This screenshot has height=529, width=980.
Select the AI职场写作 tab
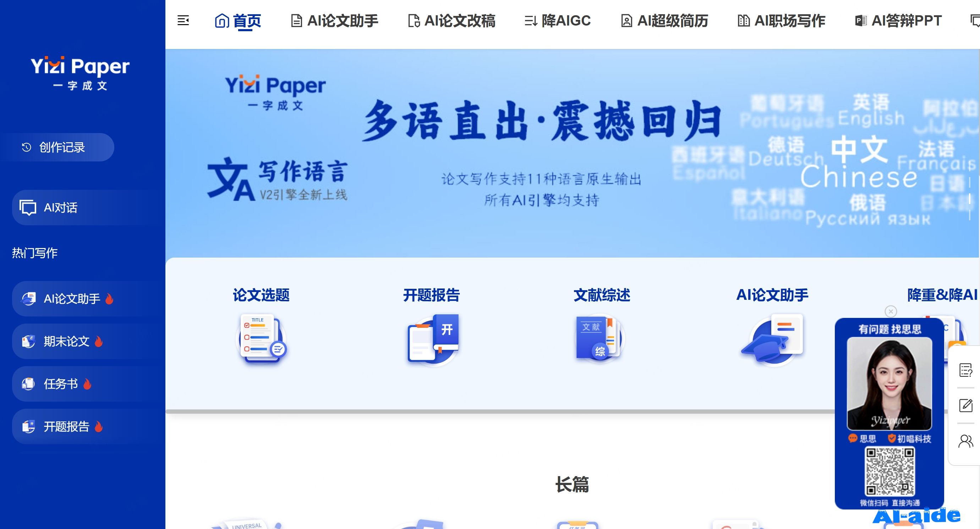coord(782,21)
